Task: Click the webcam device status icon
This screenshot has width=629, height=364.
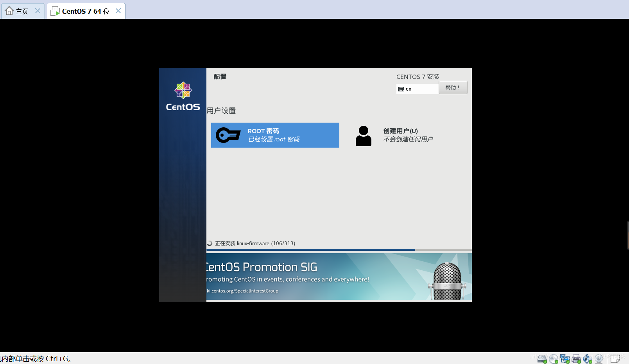Action: click(x=599, y=359)
